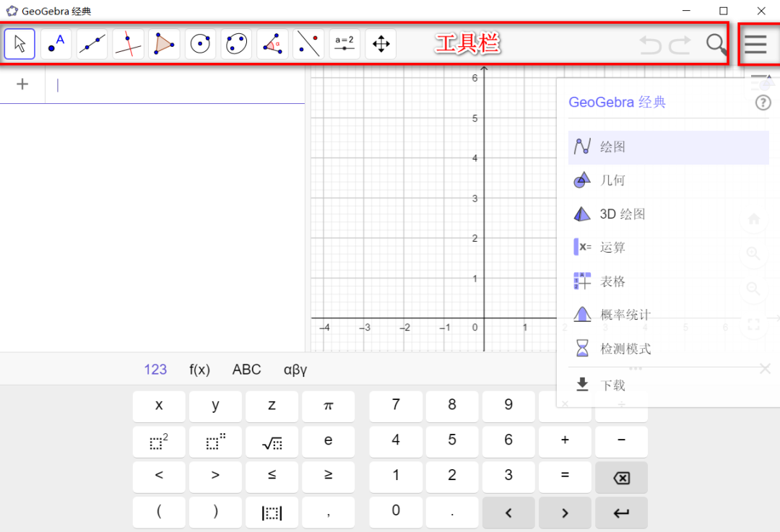
Task: Choose 3D 绘图 perspective
Action: click(x=668, y=214)
